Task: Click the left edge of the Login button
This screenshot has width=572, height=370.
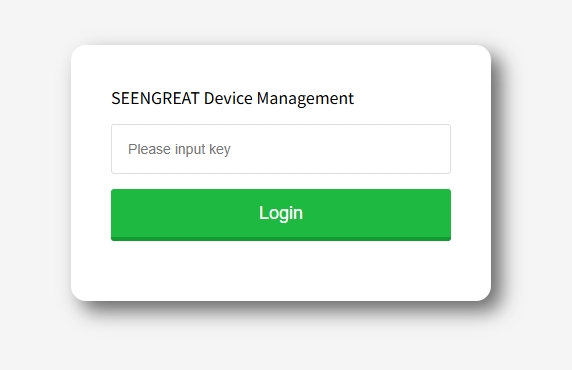Action: click(x=117, y=215)
